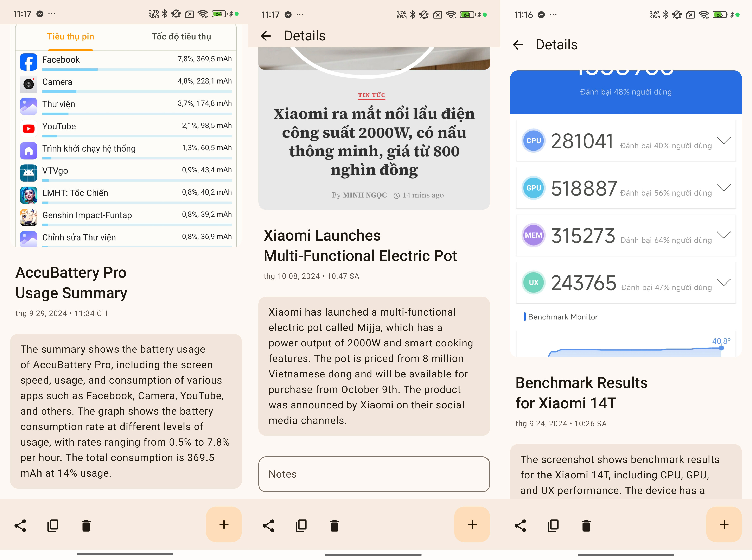
Task: Tap copy icon in right Benchmark screen
Action: point(553,526)
